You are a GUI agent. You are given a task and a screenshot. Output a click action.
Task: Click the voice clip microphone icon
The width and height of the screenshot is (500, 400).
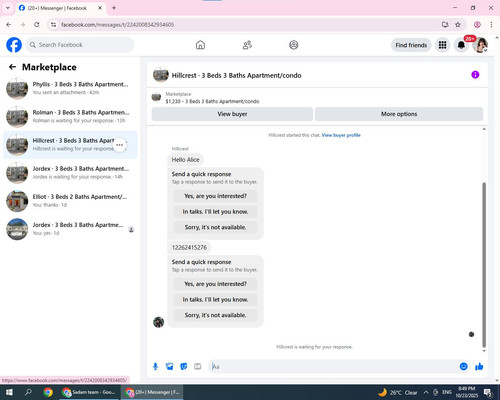155,367
